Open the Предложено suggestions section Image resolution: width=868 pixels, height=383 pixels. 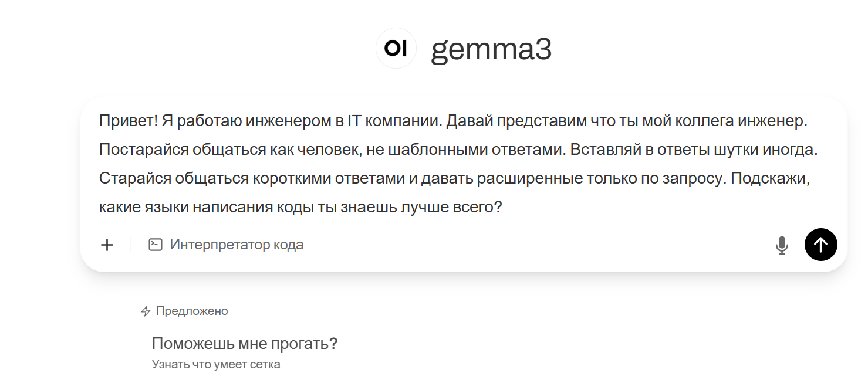[x=191, y=310]
